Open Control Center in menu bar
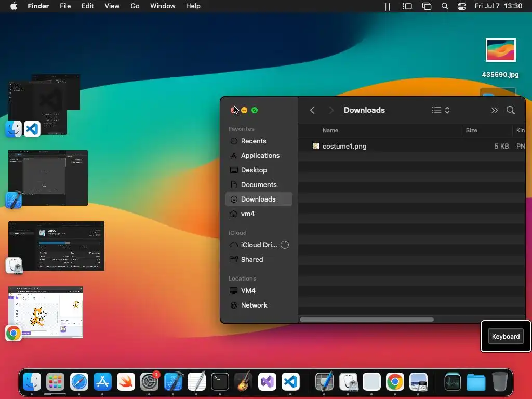 tap(462, 6)
